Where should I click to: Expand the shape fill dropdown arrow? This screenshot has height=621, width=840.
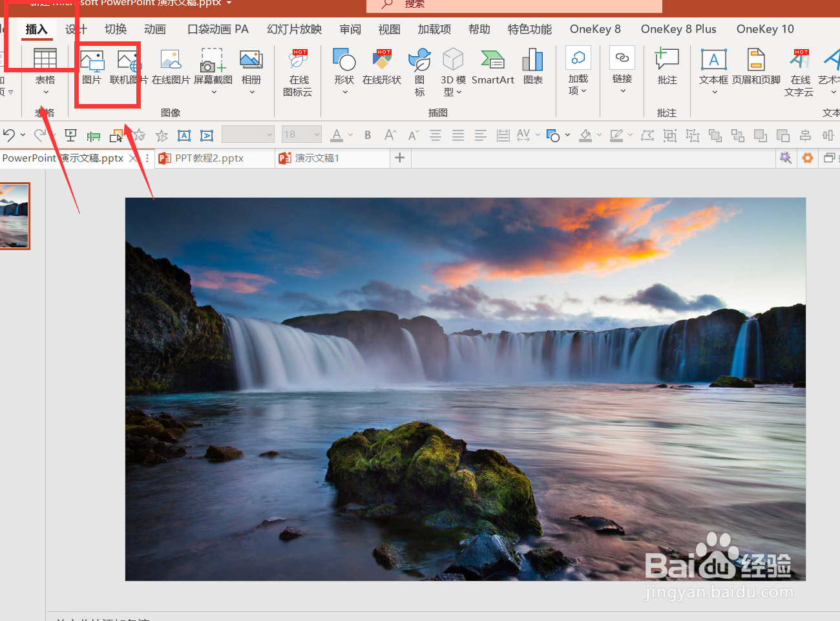(599, 135)
